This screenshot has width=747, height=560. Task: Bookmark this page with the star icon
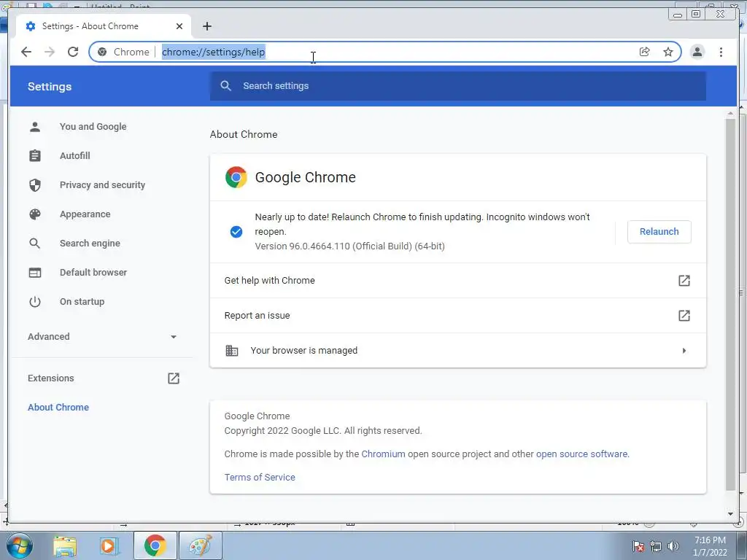click(668, 52)
